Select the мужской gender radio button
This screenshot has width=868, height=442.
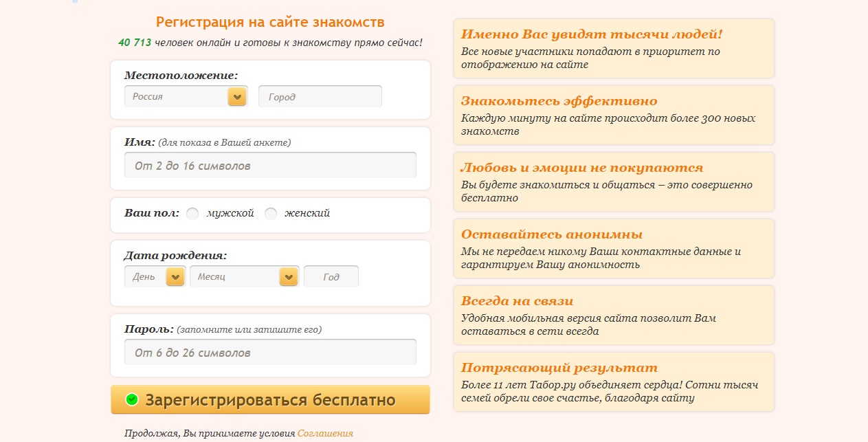193,214
